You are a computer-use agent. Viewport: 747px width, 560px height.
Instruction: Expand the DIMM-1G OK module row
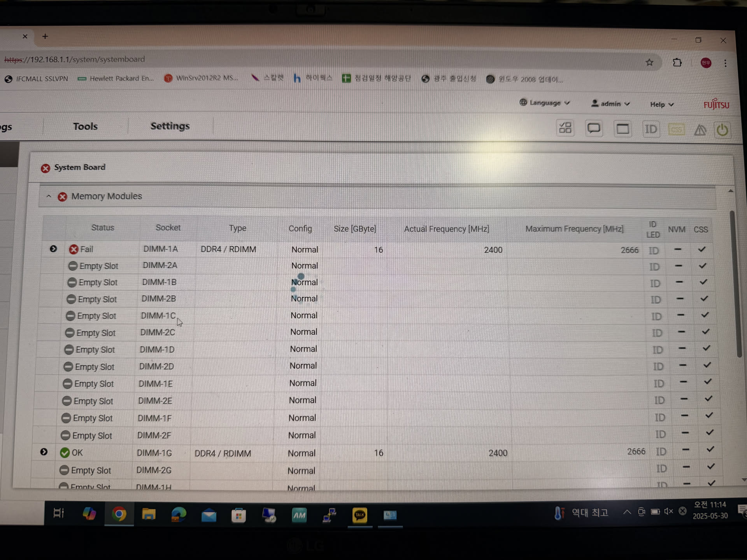point(44,452)
